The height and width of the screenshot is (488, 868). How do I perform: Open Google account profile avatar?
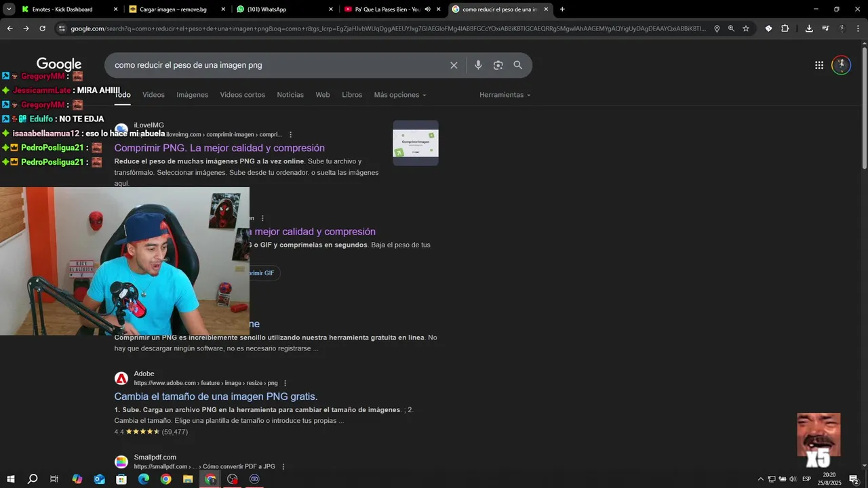[842, 65]
